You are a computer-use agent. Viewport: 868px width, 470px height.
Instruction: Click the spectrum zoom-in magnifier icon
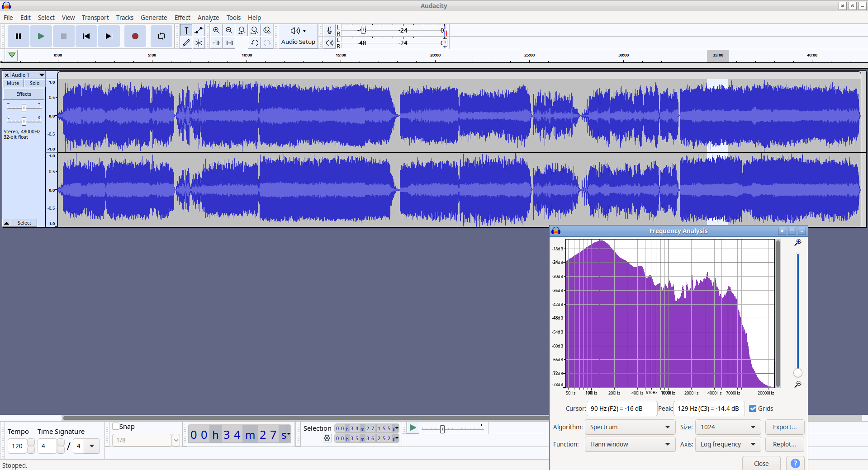click(798, 243)
